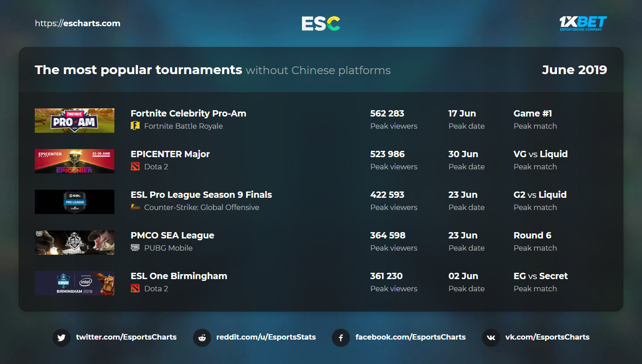Click the ESL One Birmingham tournament title
Viewport: 642px width, 364px height.
179,276
